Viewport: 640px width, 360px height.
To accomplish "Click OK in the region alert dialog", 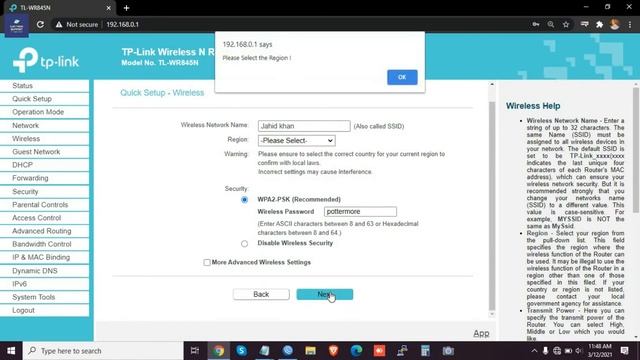I will pos(402,77).
